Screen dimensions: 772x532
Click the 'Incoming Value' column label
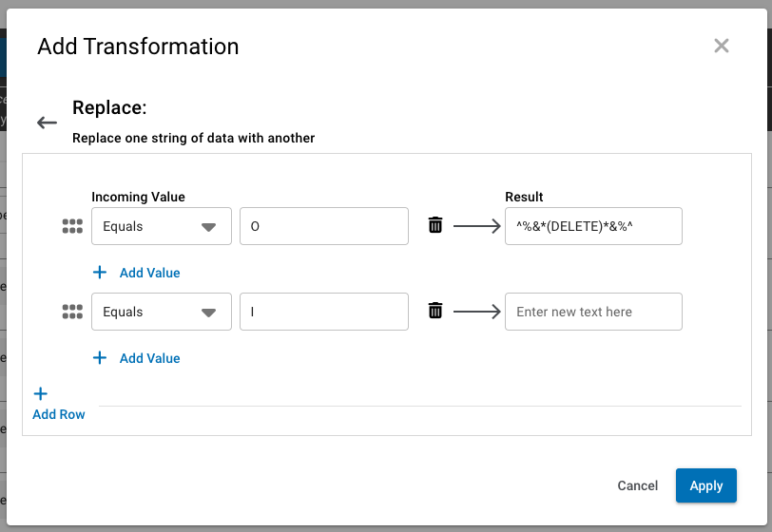coord(139,197)
